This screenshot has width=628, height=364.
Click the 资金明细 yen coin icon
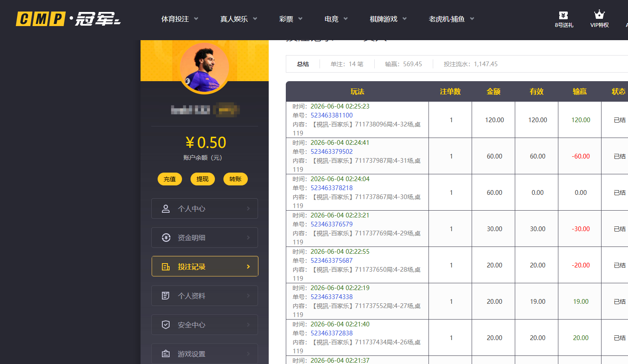point(166,238)
